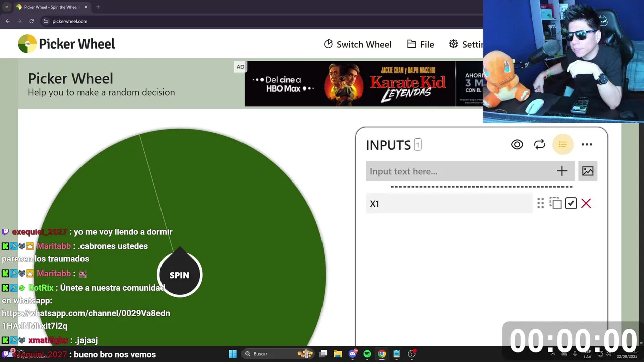Open the Windows Start menu
The width and height of the screenshot is (644, 362).
[x=233, y=354]
